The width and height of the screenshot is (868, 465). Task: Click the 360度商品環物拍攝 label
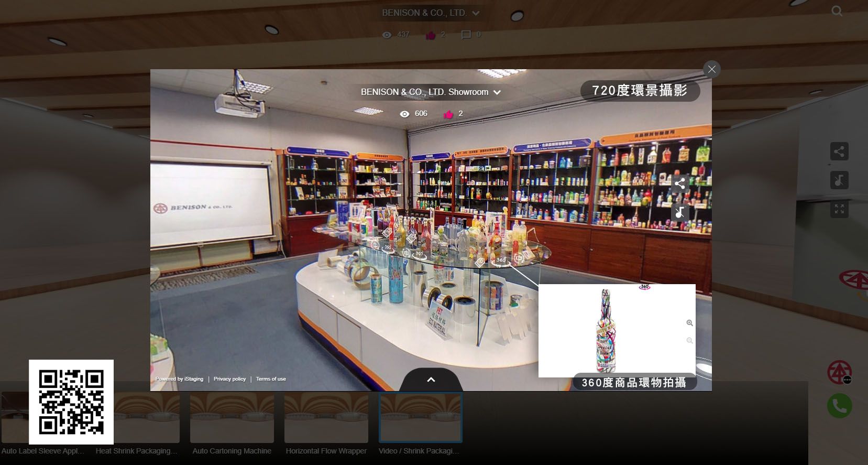[634, 383]
